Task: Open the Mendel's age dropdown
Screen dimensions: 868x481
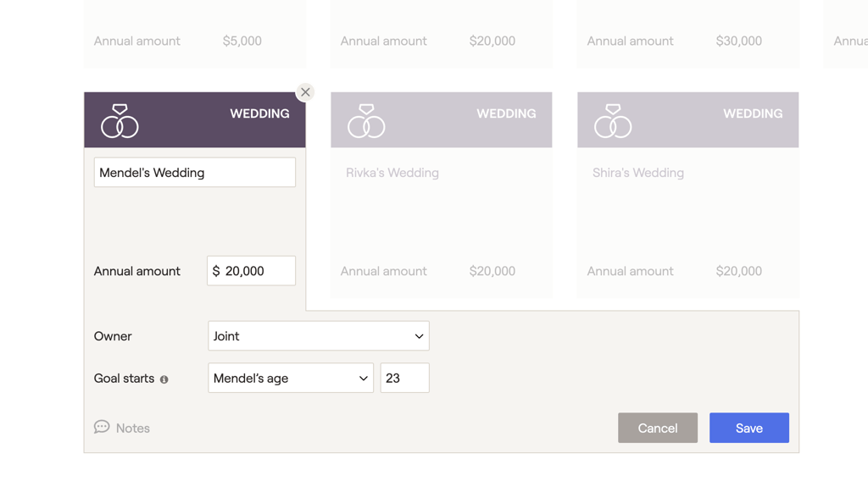Action: coord(290,379)
